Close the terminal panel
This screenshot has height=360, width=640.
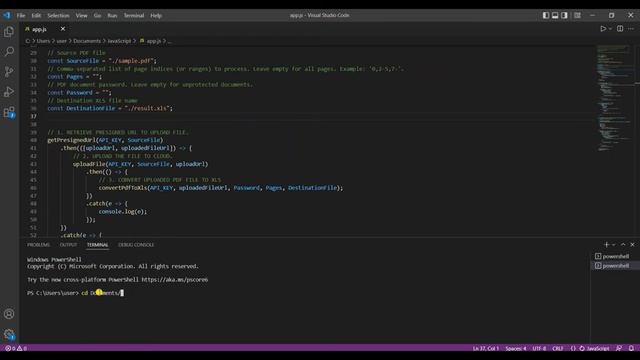coord(633,244)
